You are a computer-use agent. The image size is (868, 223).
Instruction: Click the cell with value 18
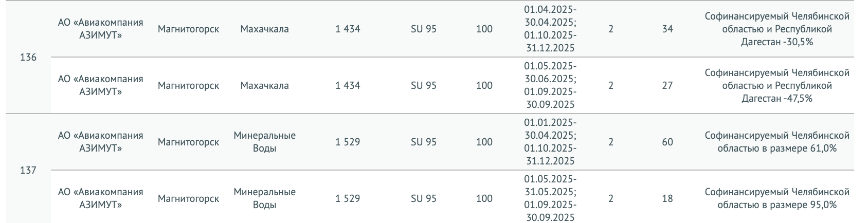tap(667, 198)
